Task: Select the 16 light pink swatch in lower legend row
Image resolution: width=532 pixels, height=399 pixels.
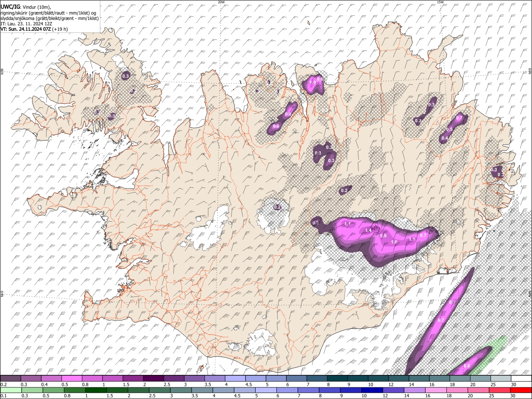Action: pos(436,390)
